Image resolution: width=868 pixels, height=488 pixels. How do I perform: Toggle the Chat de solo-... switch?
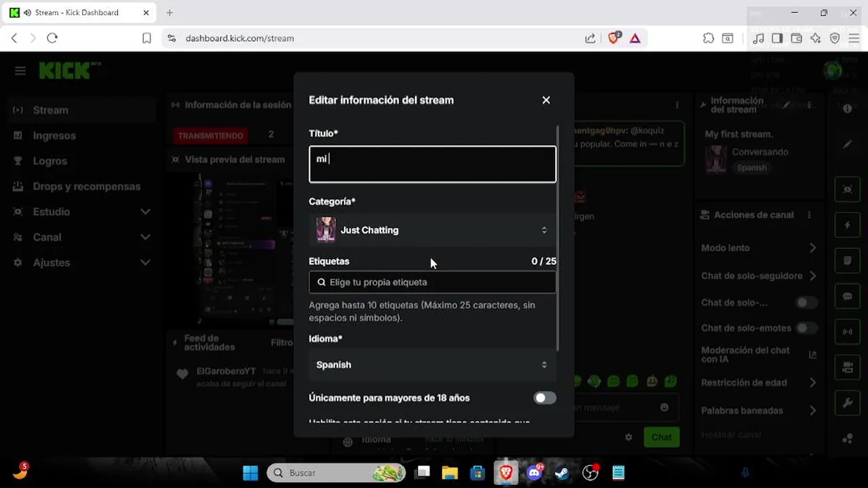(x=806, y=302)
